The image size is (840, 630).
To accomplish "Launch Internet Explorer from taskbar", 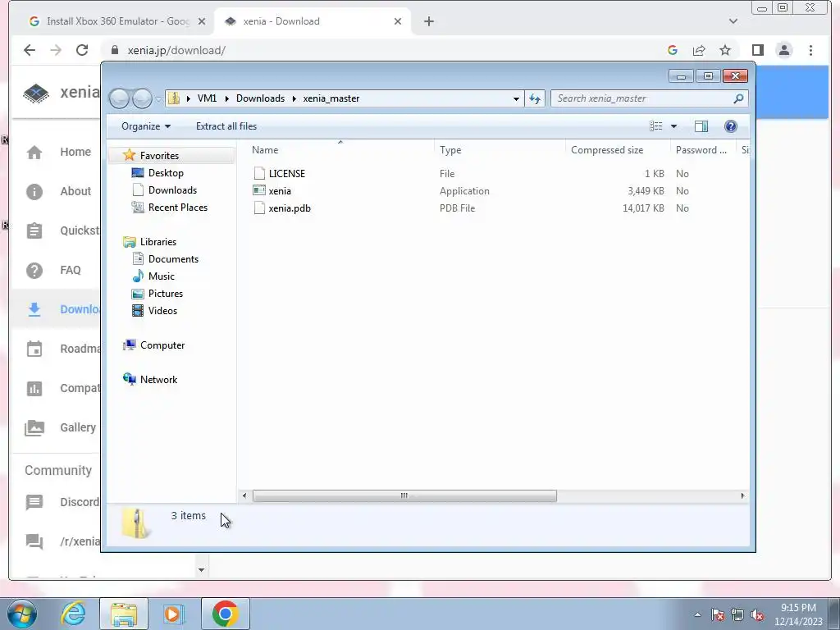I will click(73, 614).
